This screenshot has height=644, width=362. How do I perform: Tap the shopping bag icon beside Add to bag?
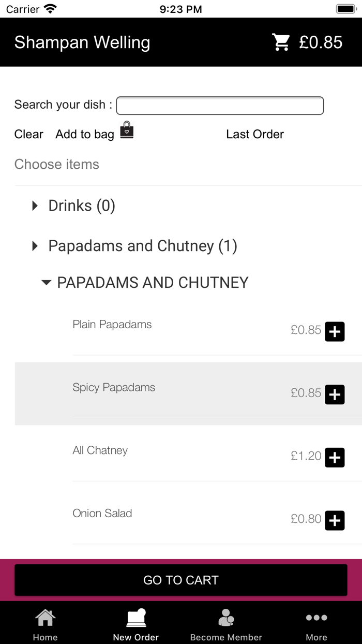(x=127, y=130)
